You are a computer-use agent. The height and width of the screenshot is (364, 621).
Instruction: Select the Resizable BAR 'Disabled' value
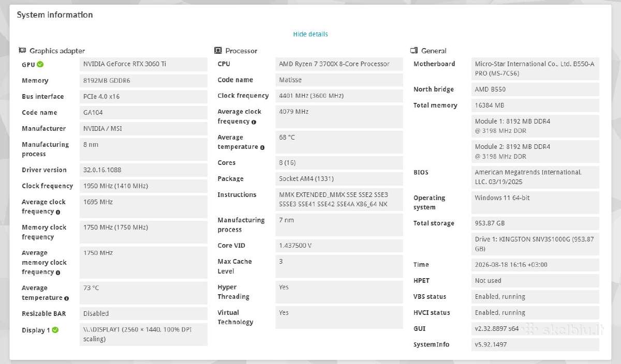pos(143,313)
